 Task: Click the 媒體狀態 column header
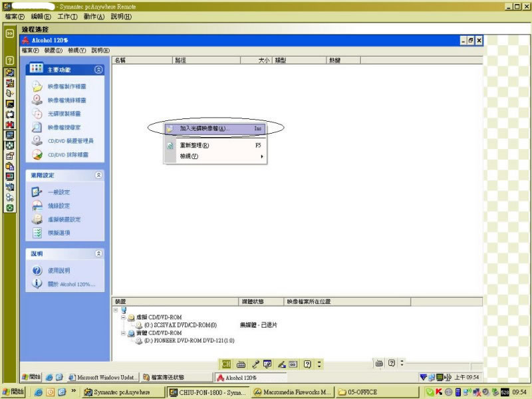click(x=261, y=302)
